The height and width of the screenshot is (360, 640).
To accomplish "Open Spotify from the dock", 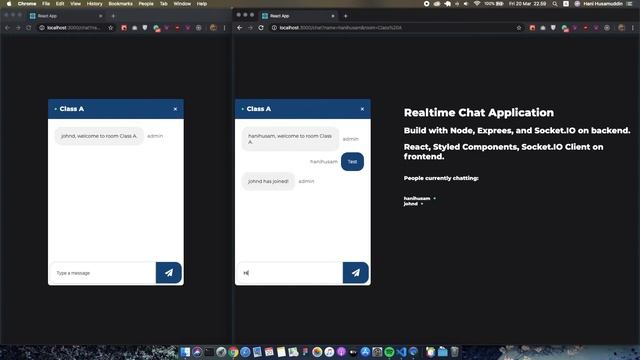I will tap(389, 351).
